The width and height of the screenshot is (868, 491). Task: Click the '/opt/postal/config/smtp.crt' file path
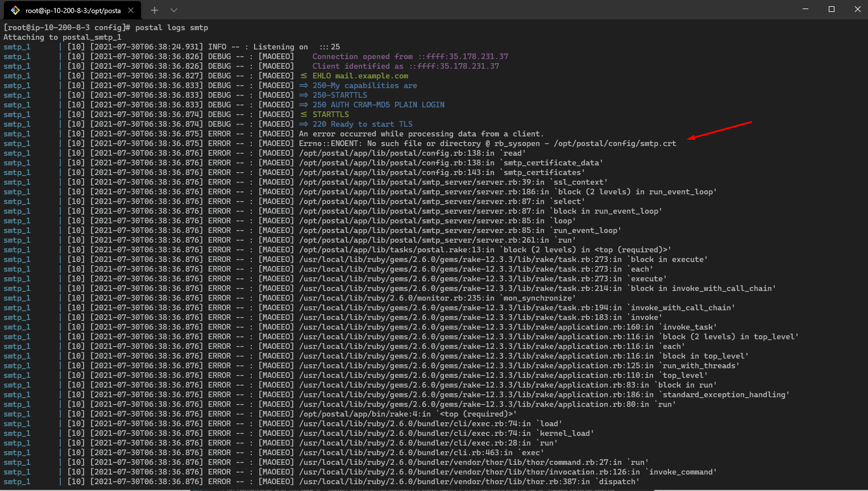(x=615, y=143)
